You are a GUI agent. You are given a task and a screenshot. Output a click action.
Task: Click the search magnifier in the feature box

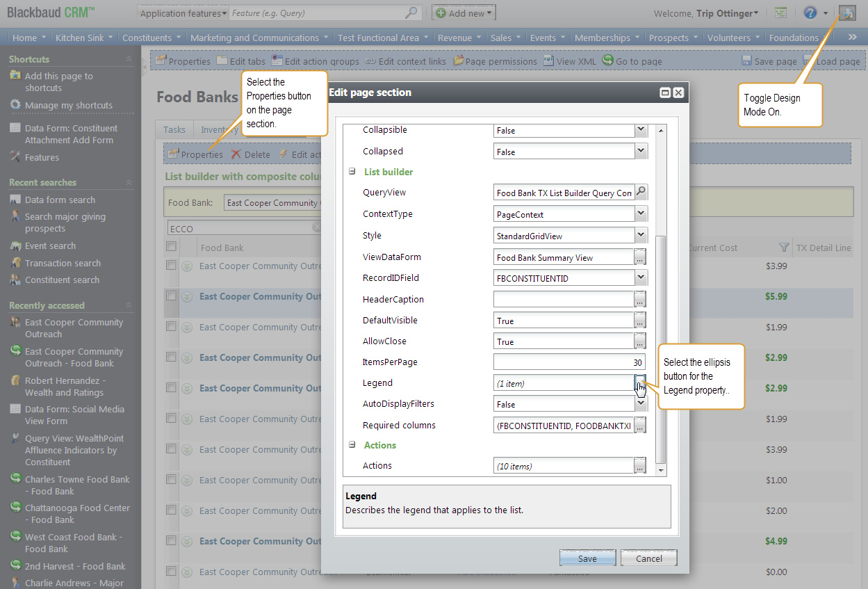[x=411, y=13]
